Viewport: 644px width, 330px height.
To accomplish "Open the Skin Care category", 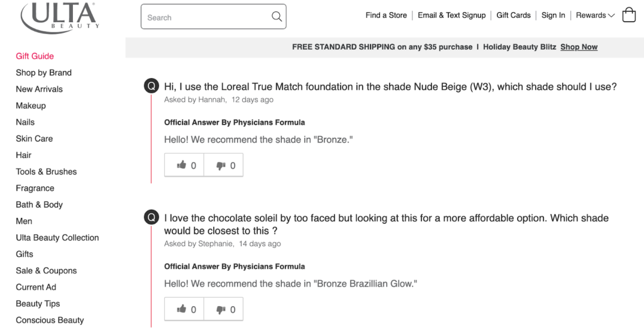I will tap(34, 139).
